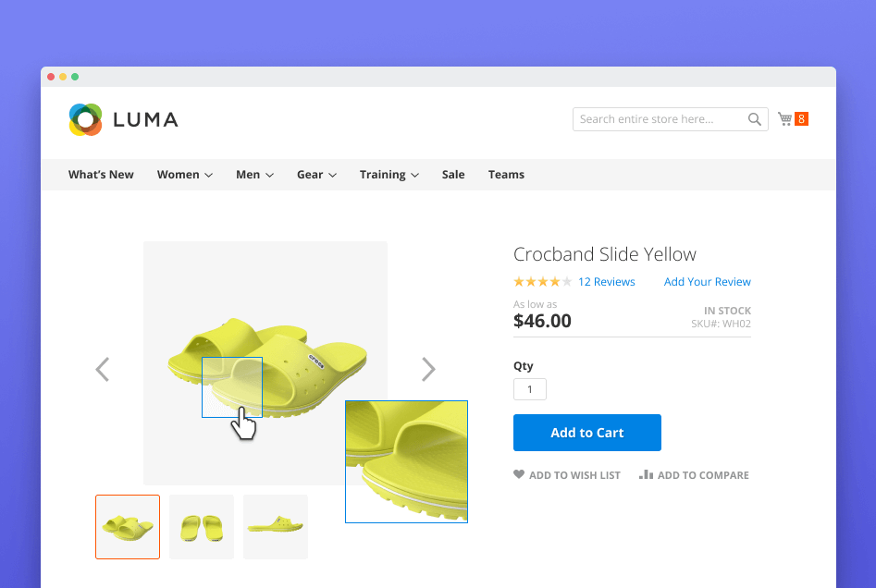
Task: Open the What's New menu
Action: (x=101, y=175)
